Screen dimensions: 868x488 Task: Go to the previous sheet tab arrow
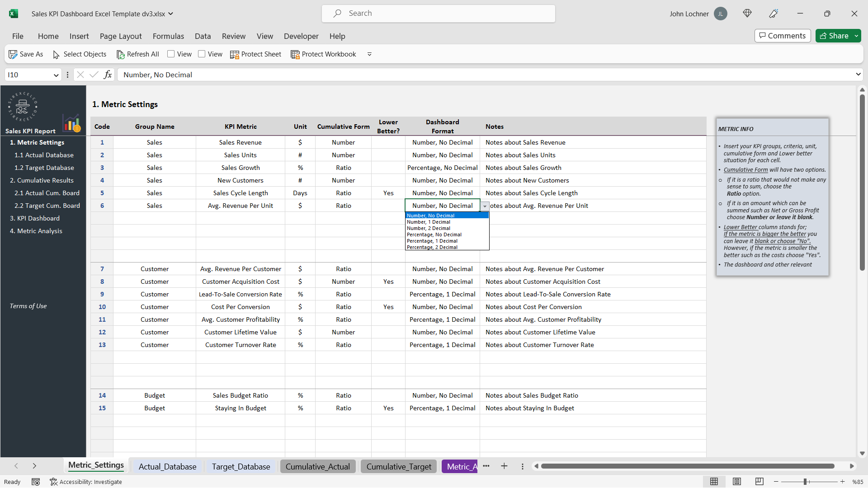(16, 466)
